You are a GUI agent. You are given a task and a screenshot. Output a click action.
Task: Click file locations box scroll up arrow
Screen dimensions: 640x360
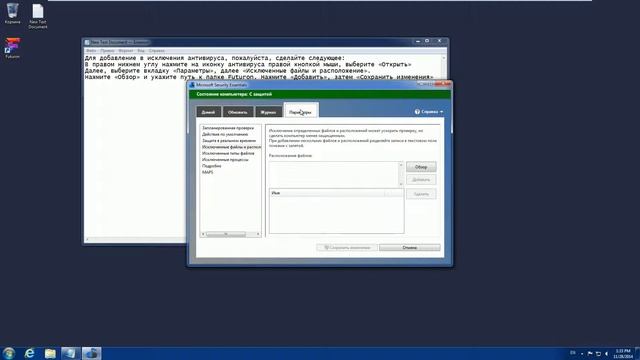(400, 165)
